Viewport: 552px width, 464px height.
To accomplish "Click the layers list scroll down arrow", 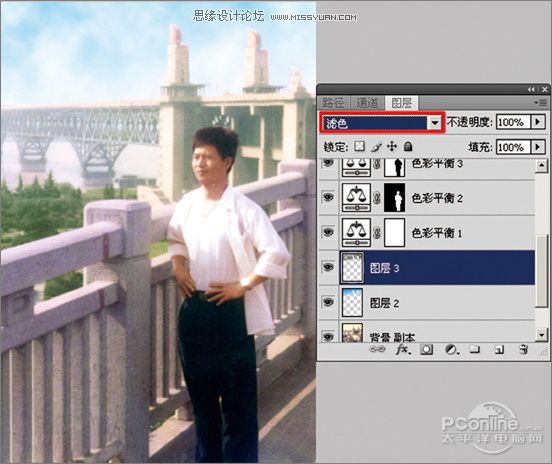I will [x=541, y=334].
